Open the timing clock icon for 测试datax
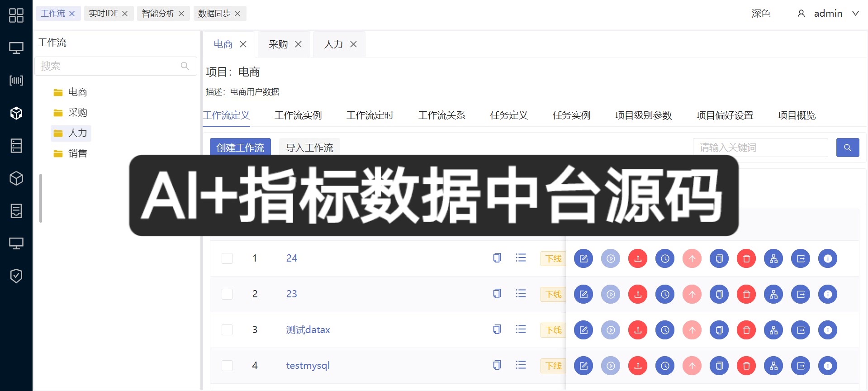The height and width of the screenshot is (391, 868). [665, 330]
